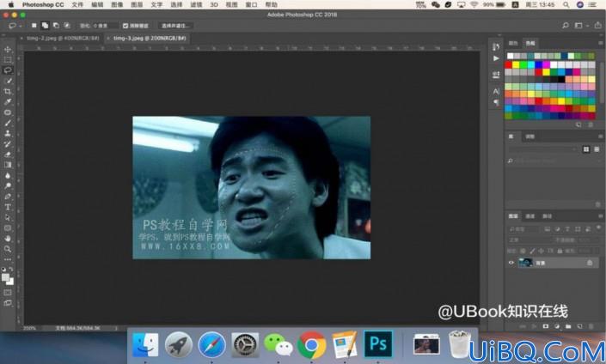The height and width of the screenshot is (364, 606).
Task: Click the lock icon on Background layer
Action: [590, 263]
